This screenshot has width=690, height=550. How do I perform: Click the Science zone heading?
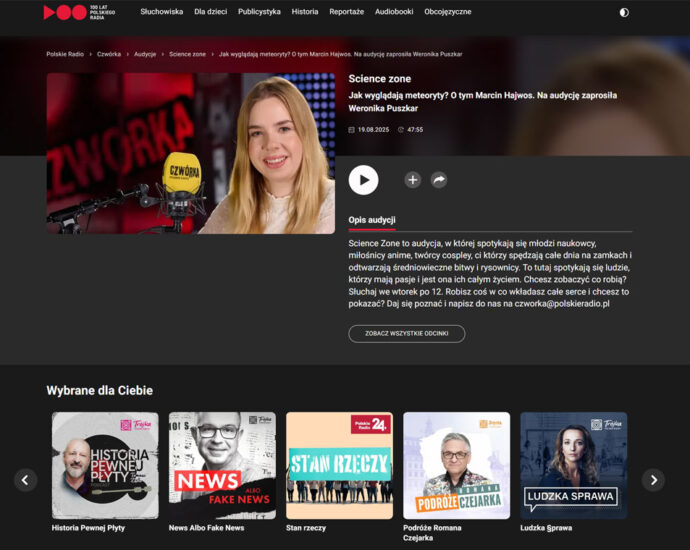pos(380,79)
